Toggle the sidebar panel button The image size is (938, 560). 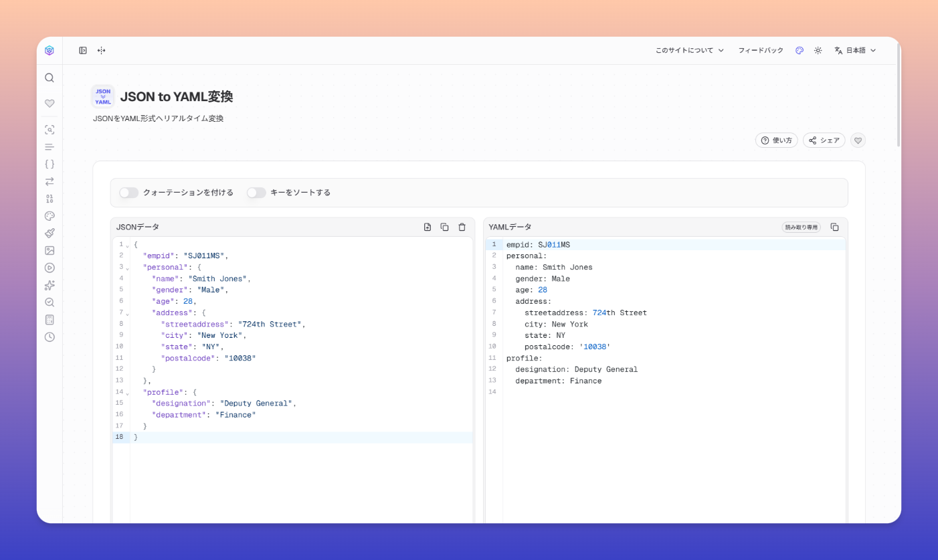[83, 51]
